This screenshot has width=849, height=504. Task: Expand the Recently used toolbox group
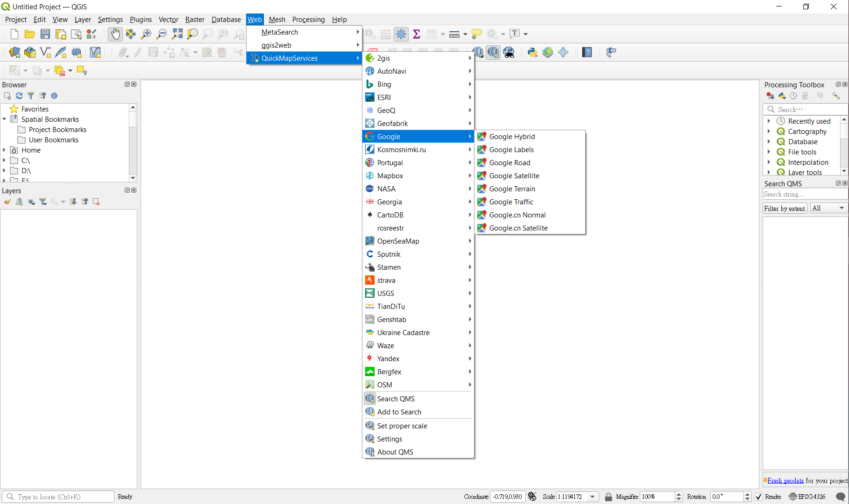[x=769, y=121]
